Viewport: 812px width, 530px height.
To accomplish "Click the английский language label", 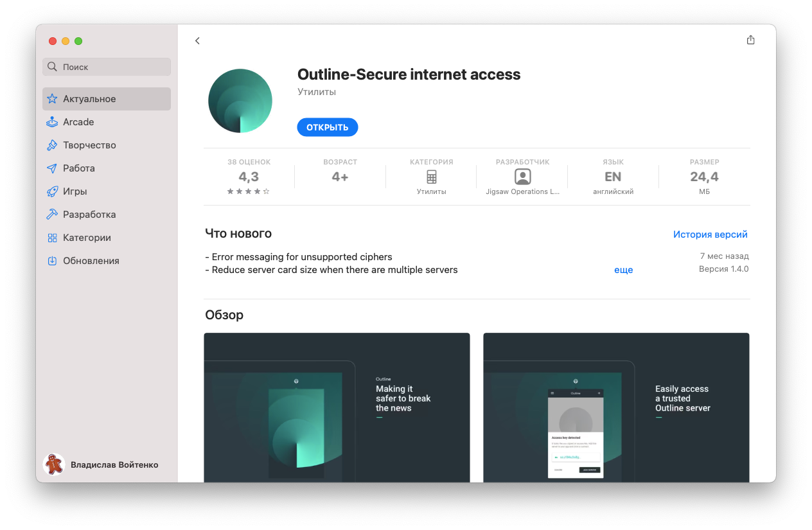I will pyautogui.click(x=613, y=191).
